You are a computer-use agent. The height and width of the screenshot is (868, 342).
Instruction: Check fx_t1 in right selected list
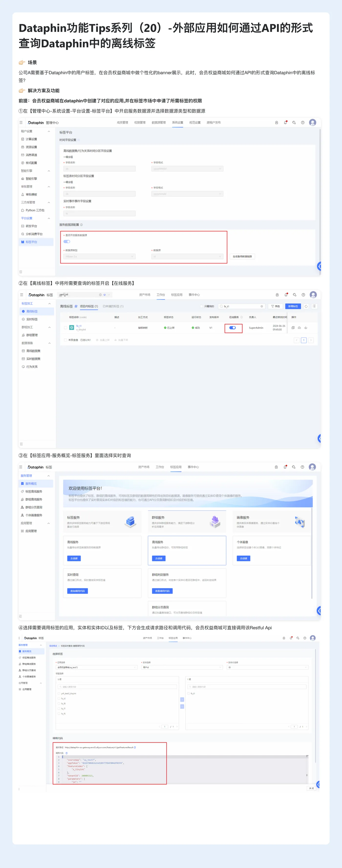point(189,693)
